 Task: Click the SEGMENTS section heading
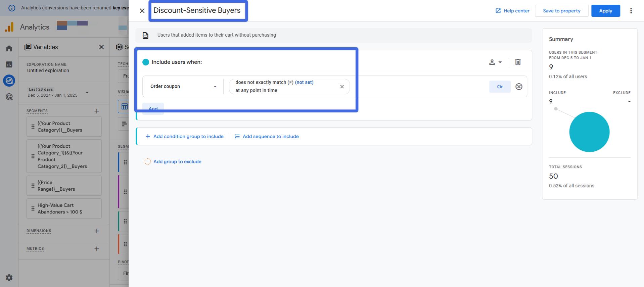pyautogui.click(x=37, y=111)
